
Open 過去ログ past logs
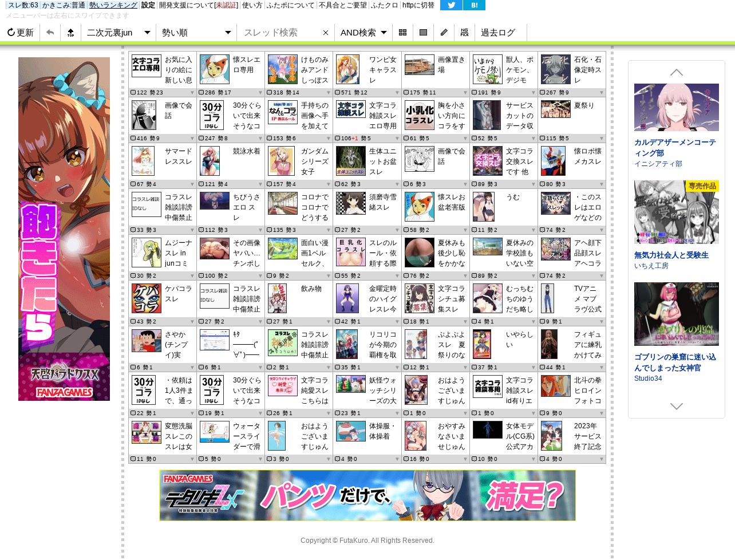[x=498, y=33]
